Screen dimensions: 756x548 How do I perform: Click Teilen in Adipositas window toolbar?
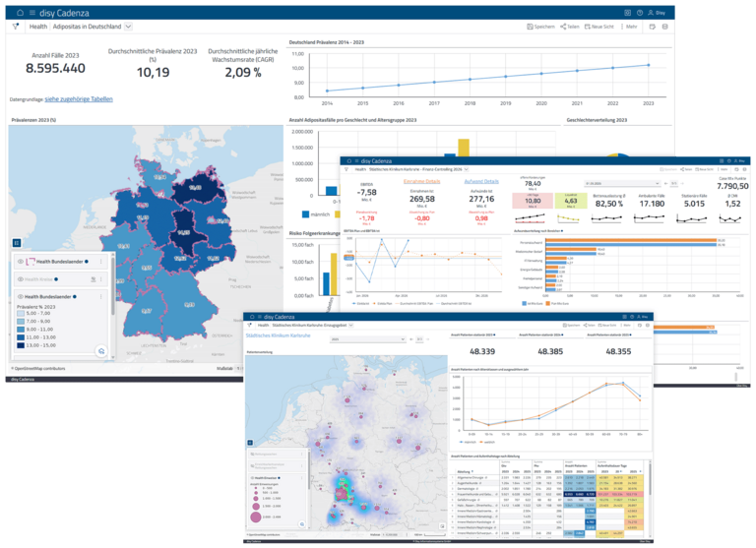[570, 27]
